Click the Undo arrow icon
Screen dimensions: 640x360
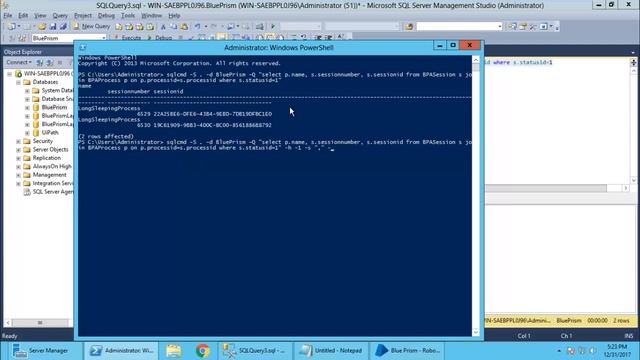click(198, 27)
